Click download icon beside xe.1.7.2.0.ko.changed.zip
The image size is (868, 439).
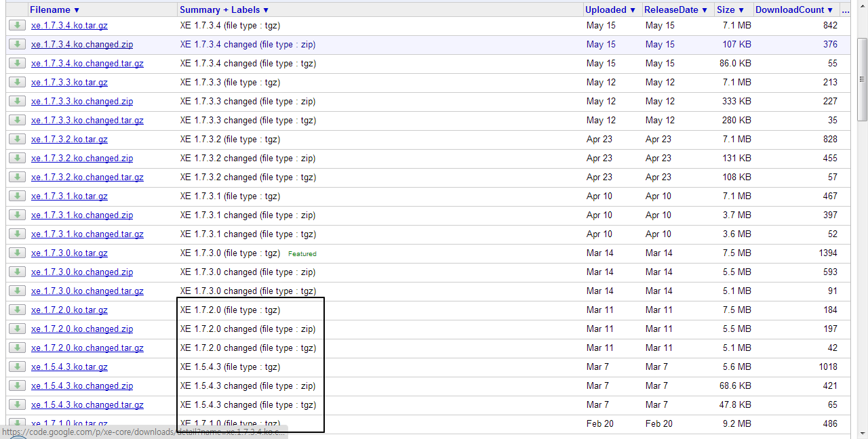17,329
